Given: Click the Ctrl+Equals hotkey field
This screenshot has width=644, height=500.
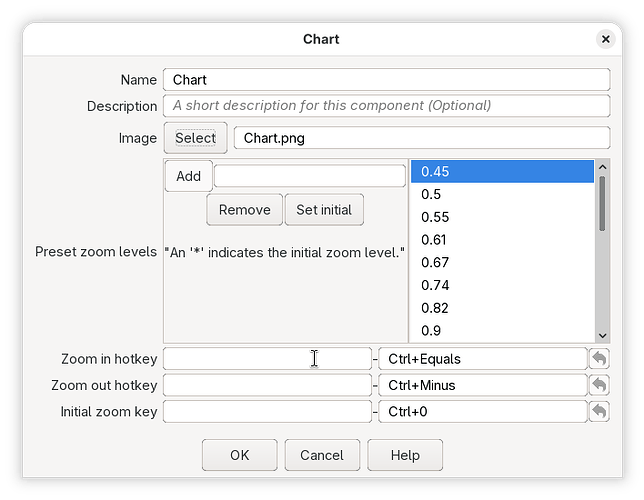Looking at the screenshot, I should (483, 359).
